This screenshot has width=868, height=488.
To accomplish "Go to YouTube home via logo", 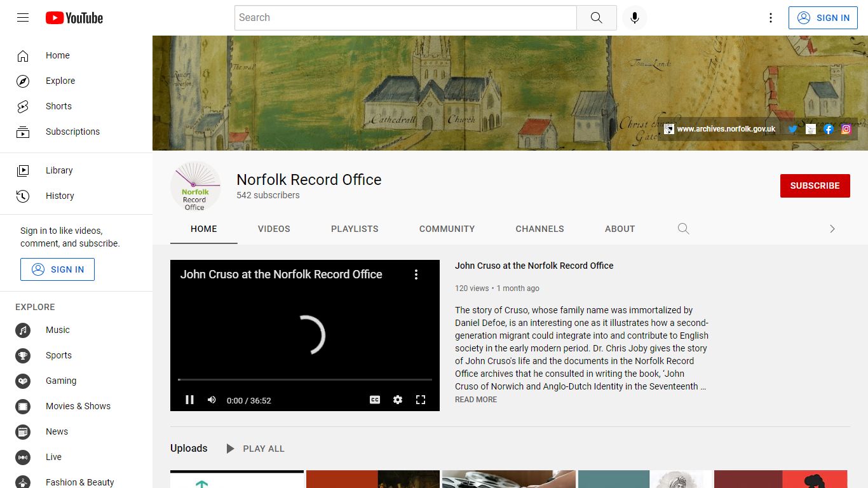I will point(74,18).
